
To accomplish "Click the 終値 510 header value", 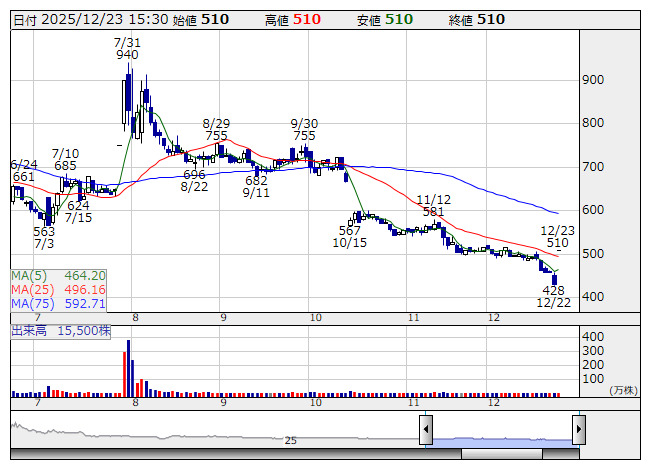I will 477,20.
